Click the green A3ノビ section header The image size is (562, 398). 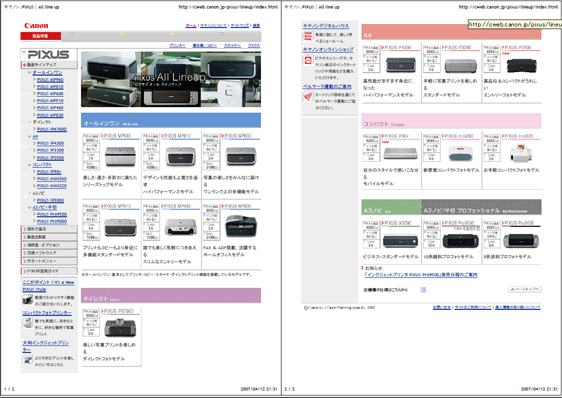391,207
